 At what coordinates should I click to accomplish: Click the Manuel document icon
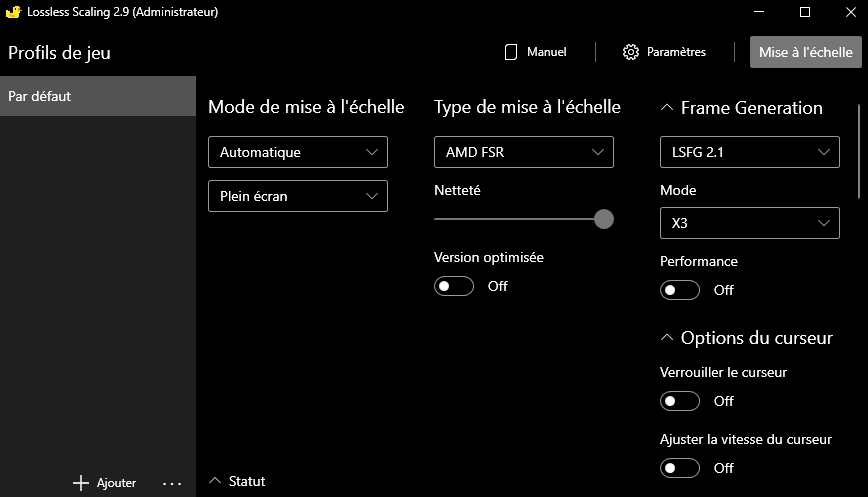511,52
